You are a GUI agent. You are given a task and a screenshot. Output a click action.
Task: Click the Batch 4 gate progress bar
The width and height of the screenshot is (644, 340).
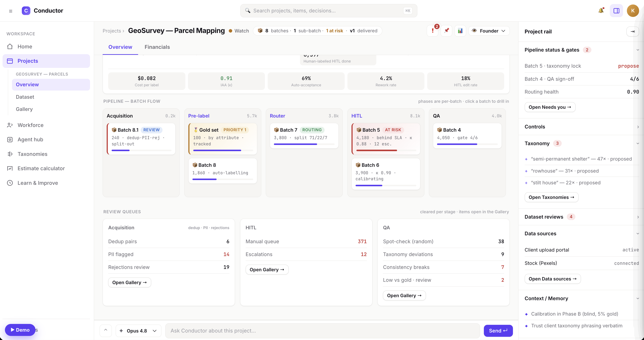(x=467, y=145)
